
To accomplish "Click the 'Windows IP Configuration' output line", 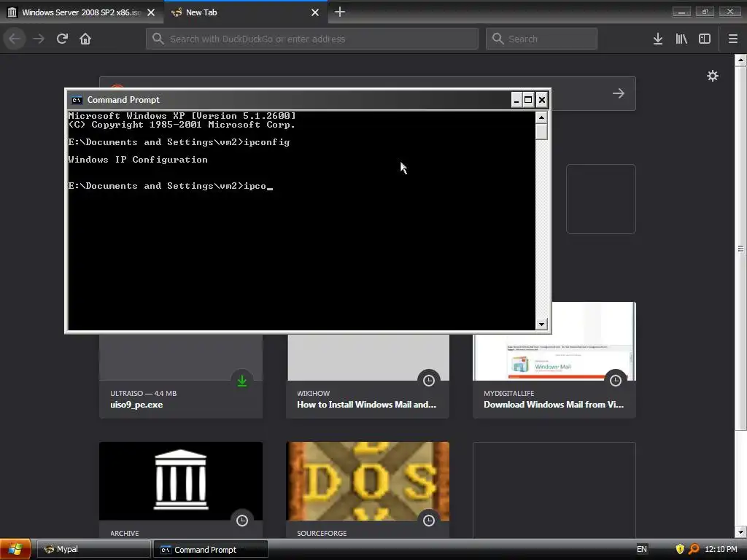I will point(138,160).
